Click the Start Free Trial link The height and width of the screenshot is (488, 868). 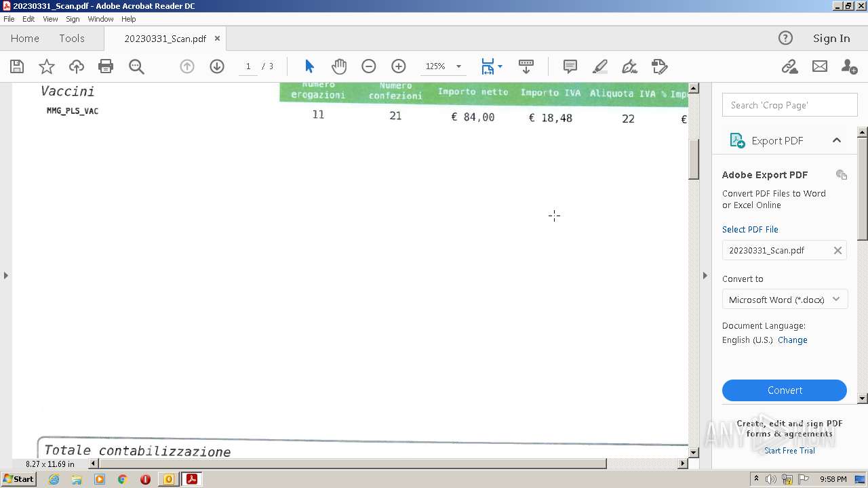[789, 451]
